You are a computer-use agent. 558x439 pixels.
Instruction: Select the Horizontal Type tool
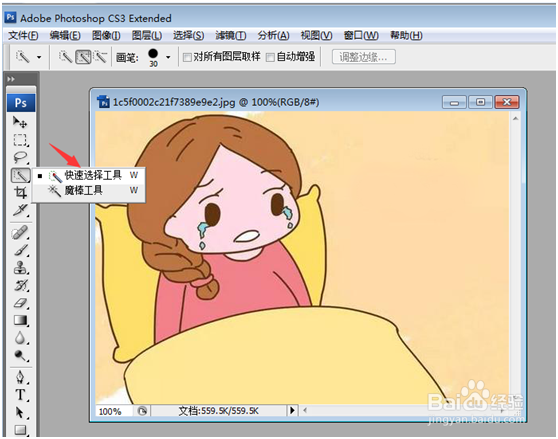(x=20, y=395)
